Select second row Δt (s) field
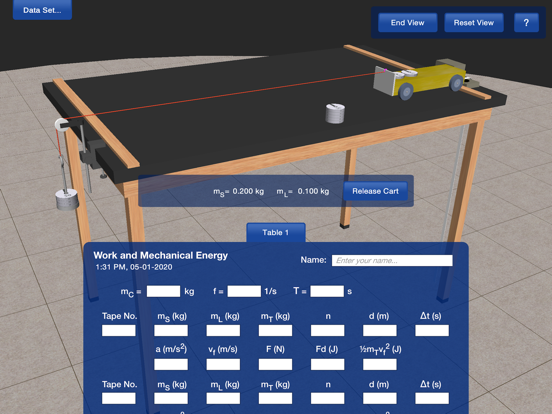Image resolution: width=552 pixels, height=414 pixels. tap(432, 398)
